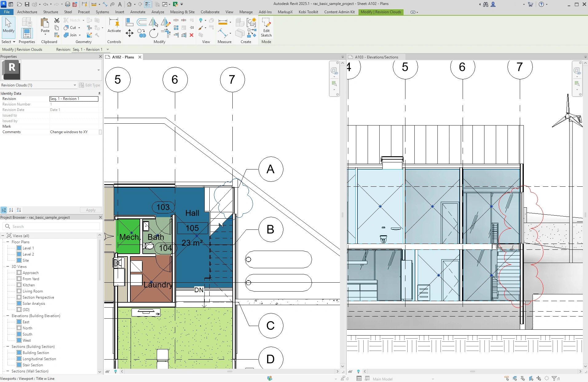Select the Array tool icon

(x=176, y=28)
